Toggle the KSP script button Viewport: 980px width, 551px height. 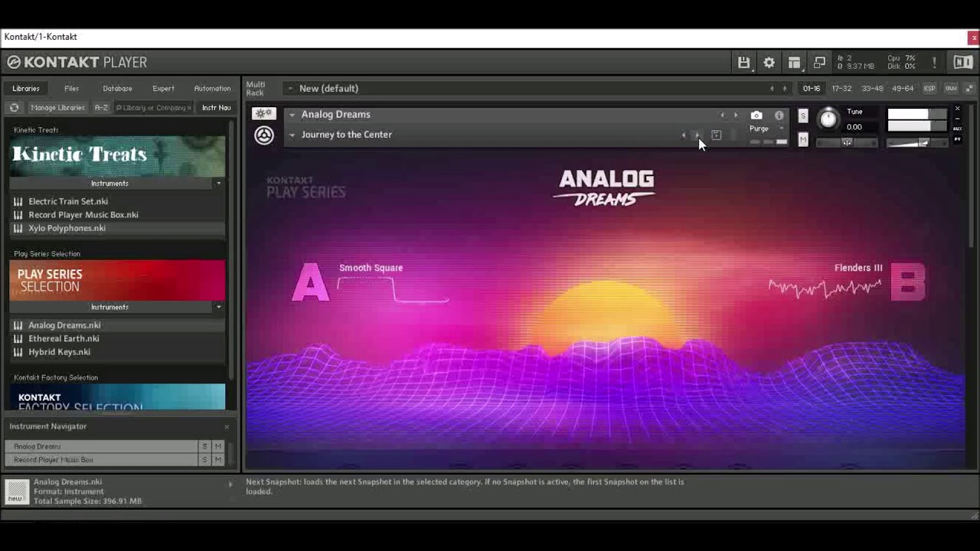pyautogui.click(x=929, y=89)
